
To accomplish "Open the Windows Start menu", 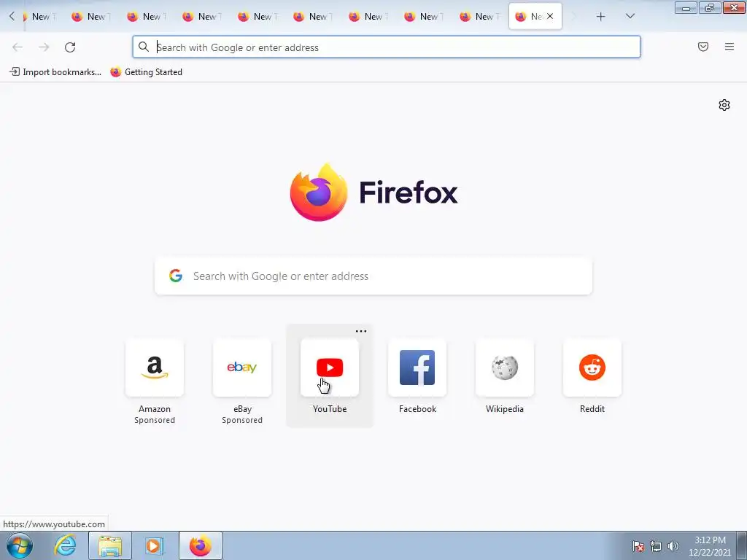I will tap(20, 545).
